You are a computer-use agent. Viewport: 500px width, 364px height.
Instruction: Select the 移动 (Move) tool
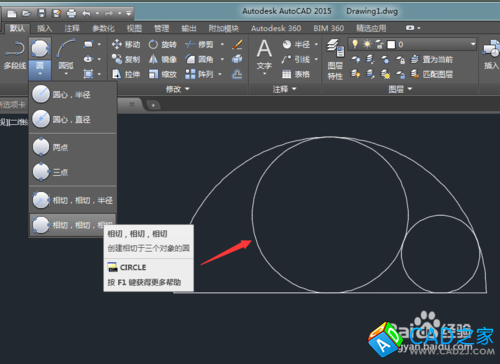point(126,44)
